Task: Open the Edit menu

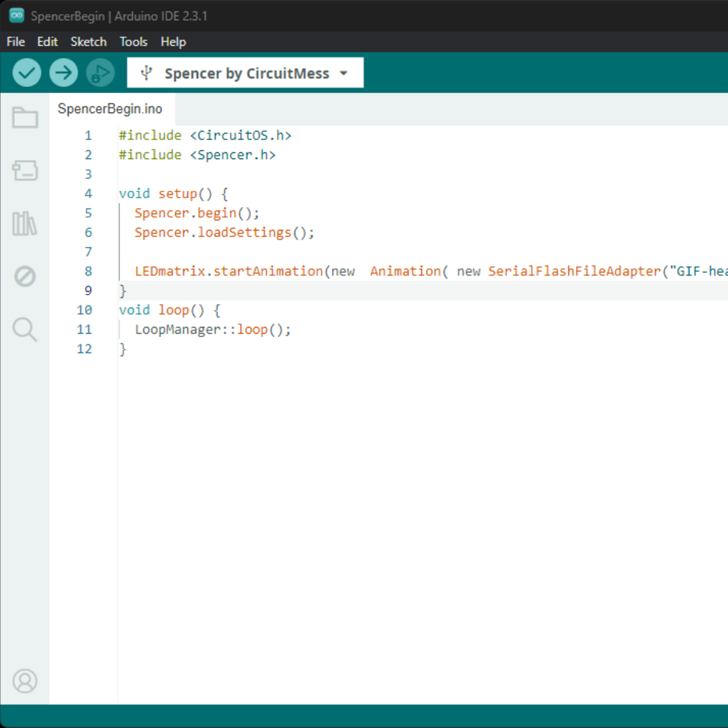Action: [47, 42]
